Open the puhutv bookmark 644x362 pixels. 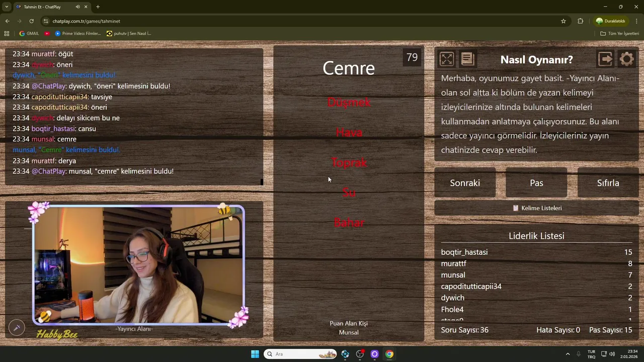pyautogui.click(x=129, y=33)
